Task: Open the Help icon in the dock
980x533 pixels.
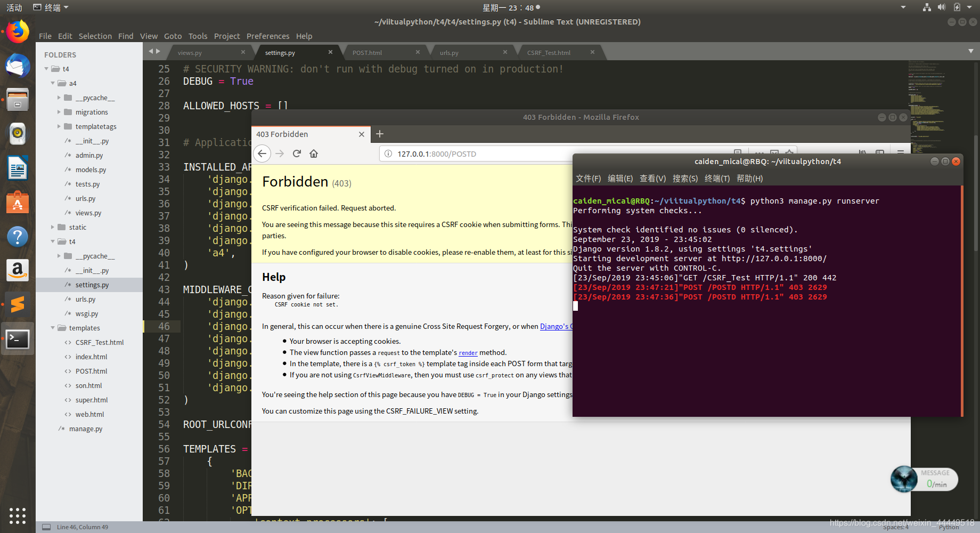Action: click(18, 236)
